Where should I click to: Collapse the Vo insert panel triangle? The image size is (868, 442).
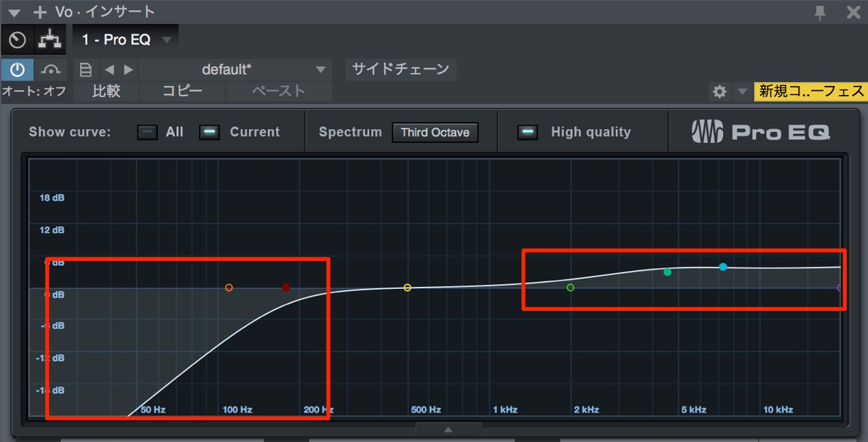pos(14,12)
